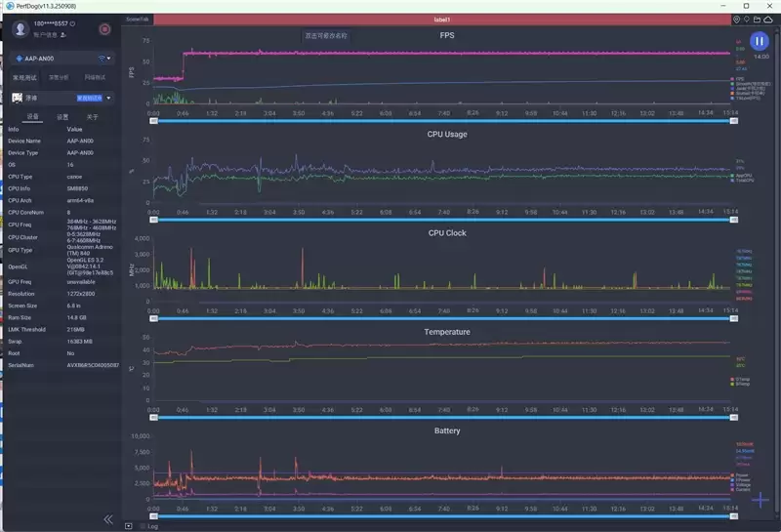Collapse the left panel with double chevron
781x532 pixels.
[x=108, y=519]
